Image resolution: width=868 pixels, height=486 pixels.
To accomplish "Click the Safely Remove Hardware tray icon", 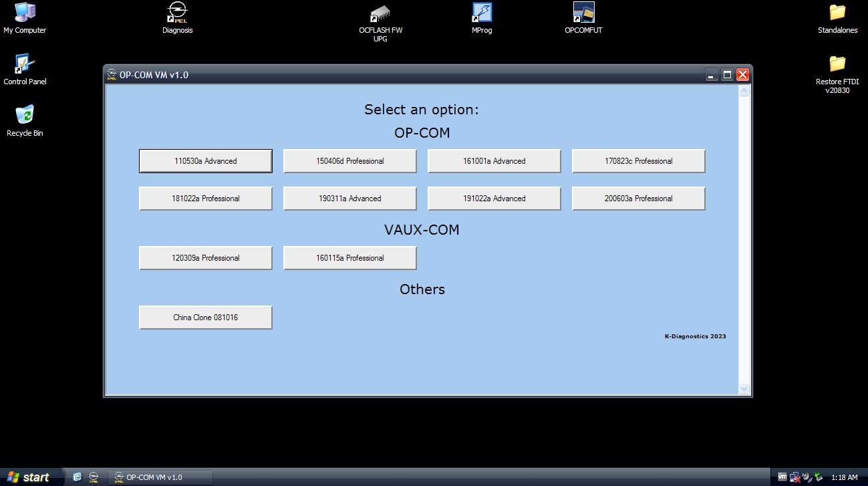I will point(819,477).
